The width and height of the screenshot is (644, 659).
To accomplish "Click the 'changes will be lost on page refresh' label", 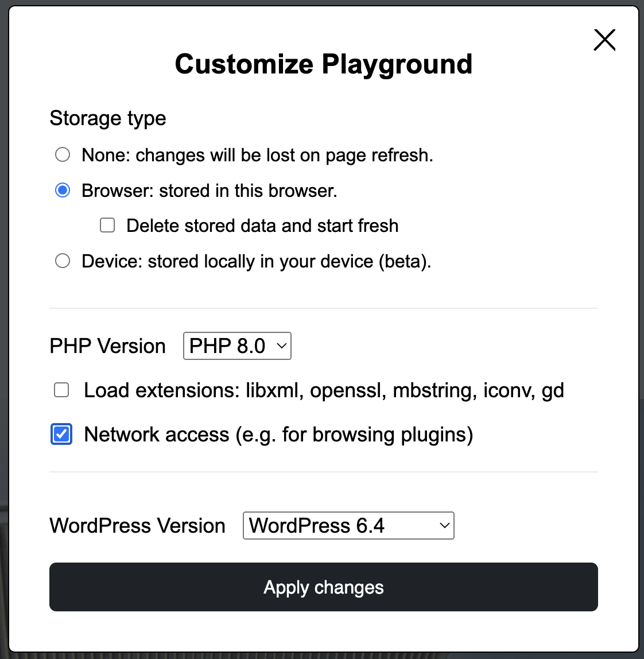I will click(284, 155).
